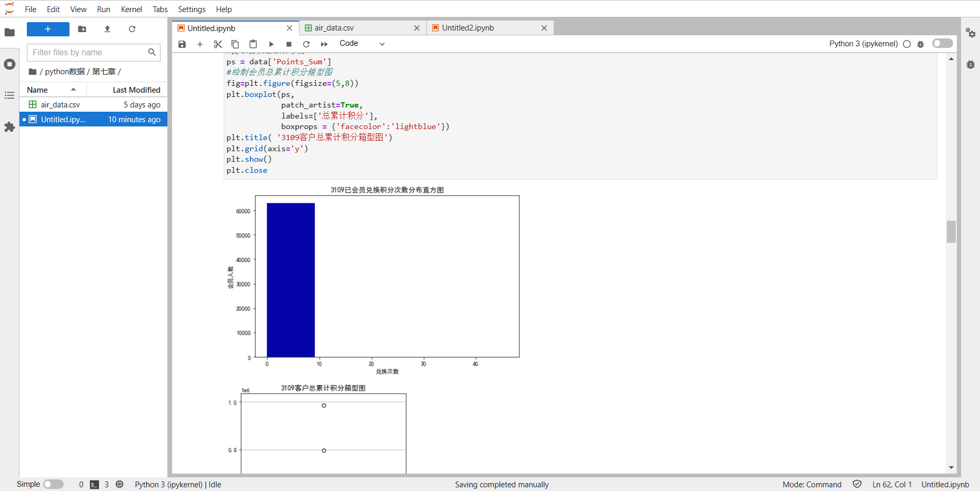This screenshot has height=491, width=980.
Task: Open the Settings menu
Action: (192, 9)
